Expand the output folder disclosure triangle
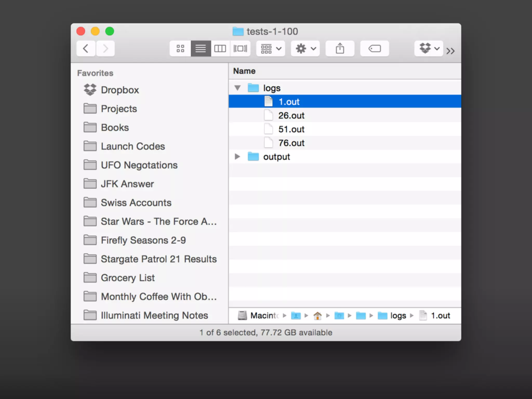 (x=237, y=157)
